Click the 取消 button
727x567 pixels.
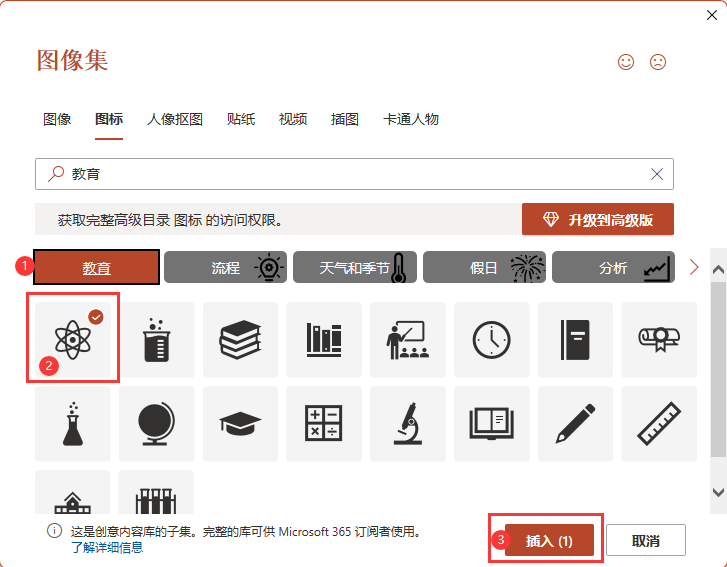coord(645,540)
